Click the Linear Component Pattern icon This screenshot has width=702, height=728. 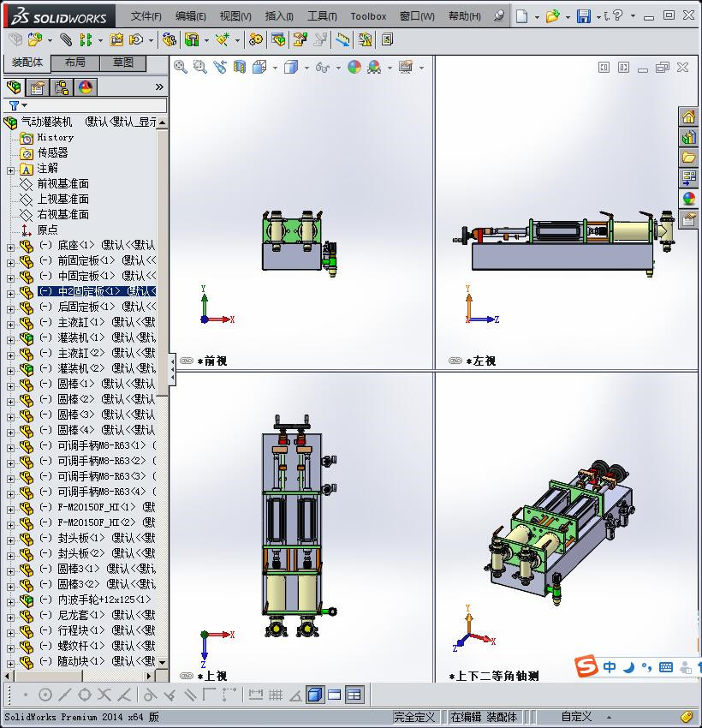click(x=86, y=40)
